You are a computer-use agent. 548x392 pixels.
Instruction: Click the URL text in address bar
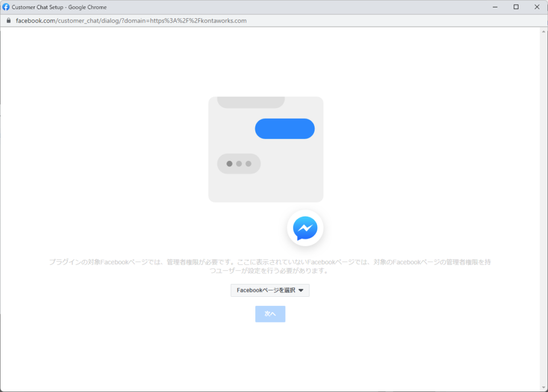pos(131,21)
